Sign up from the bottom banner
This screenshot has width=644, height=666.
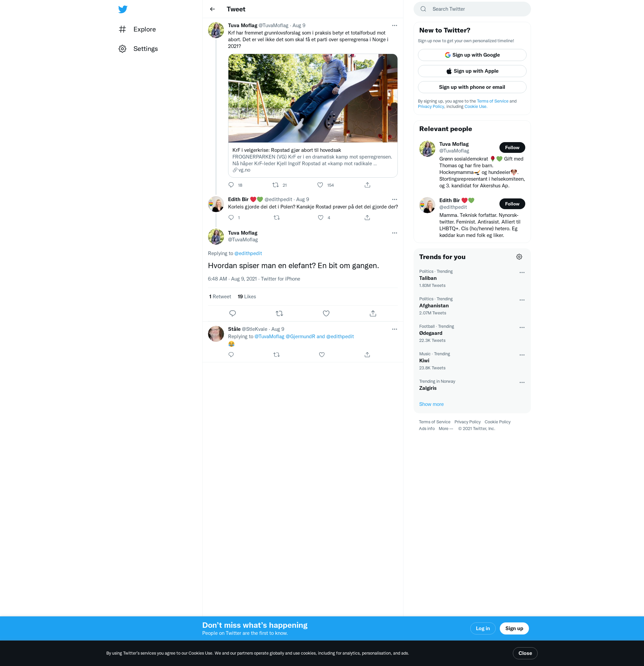(x=514, y=628)
